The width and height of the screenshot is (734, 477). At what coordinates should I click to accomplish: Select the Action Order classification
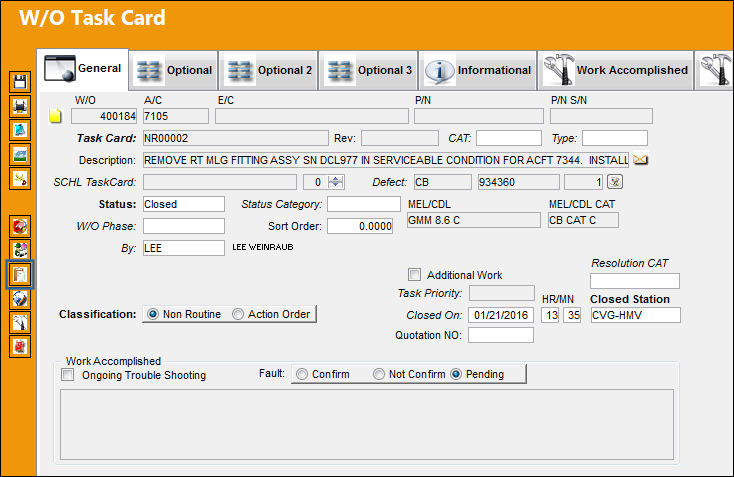pyautogui.click(x=238, y=314)
